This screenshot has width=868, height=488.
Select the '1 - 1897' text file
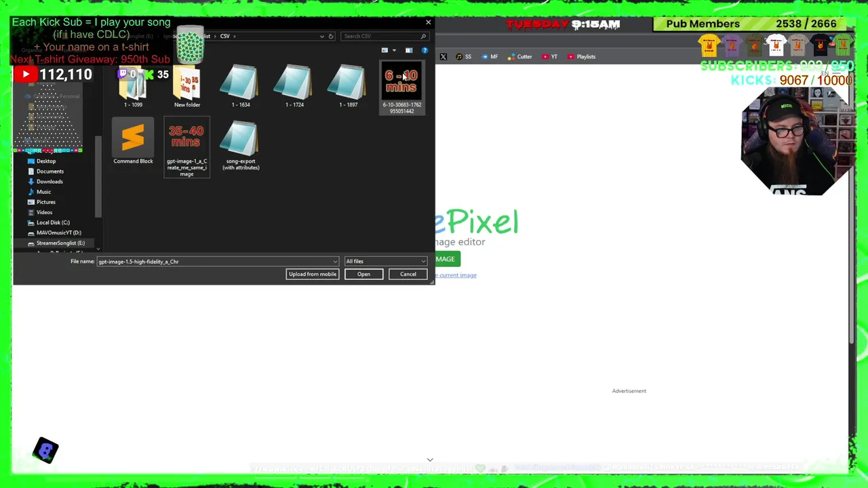pos(348,87)
